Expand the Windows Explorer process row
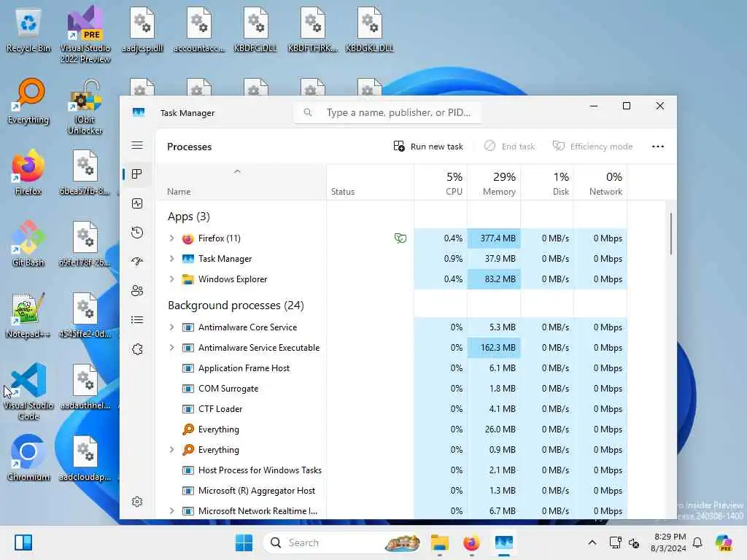Image resolution: width=747 pixels, height=560 pixels. click(171, 279)
